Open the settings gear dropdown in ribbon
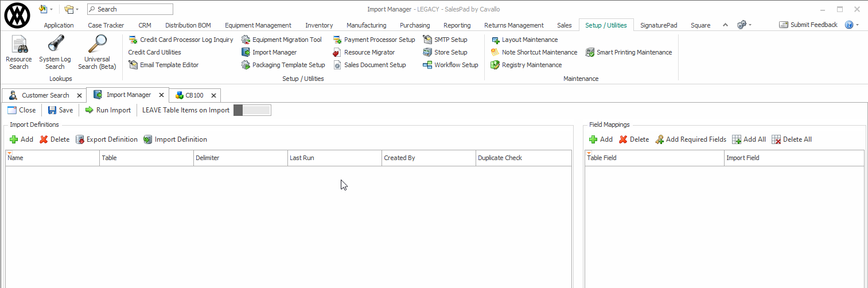 click(744, 25)
